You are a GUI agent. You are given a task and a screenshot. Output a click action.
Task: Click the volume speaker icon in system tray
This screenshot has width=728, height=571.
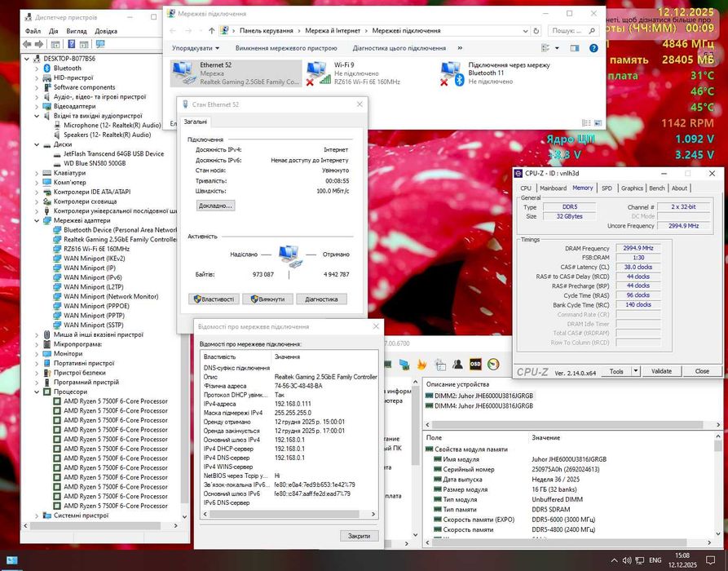[x=626, y=560]
